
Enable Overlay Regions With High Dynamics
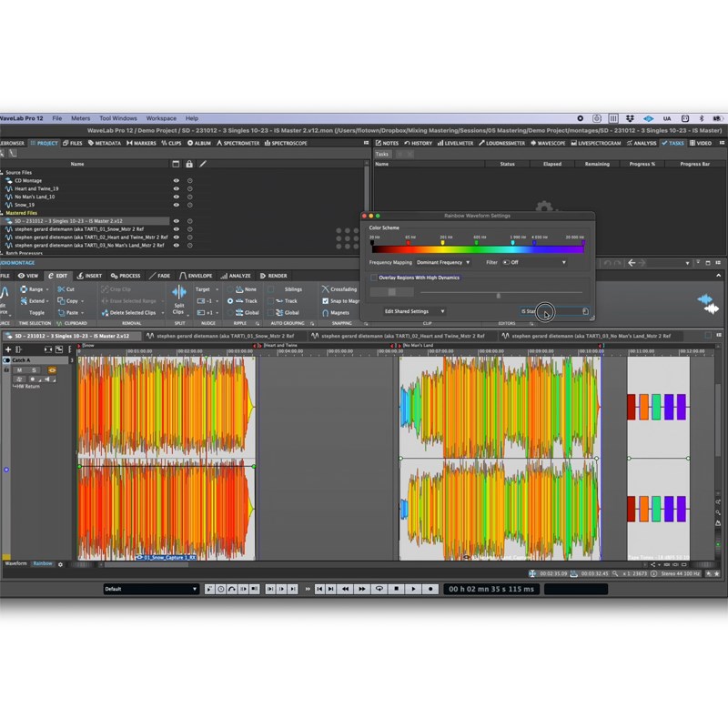[x=373, y=278]
